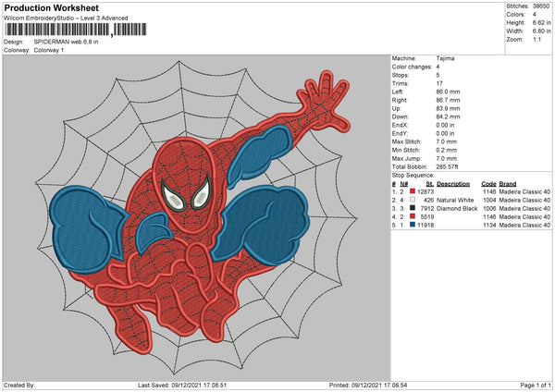Click the 'Description' column header
Viewport: 555px width, 392px height.
pos(453,184)
